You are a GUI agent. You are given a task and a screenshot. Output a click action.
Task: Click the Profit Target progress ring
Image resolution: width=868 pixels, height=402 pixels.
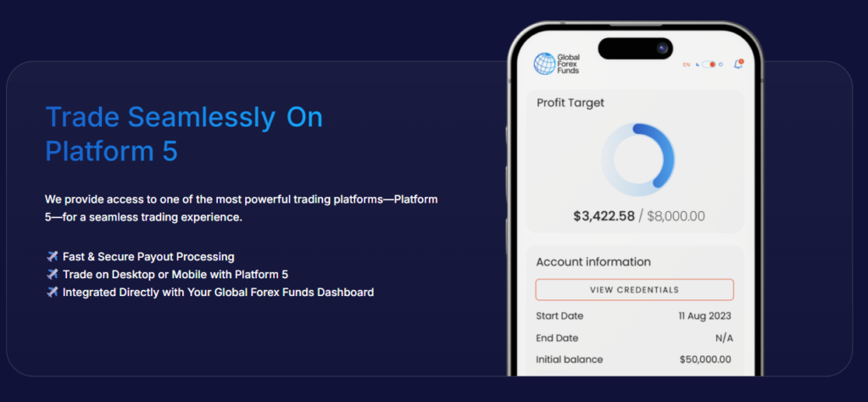tap(637, 160)
